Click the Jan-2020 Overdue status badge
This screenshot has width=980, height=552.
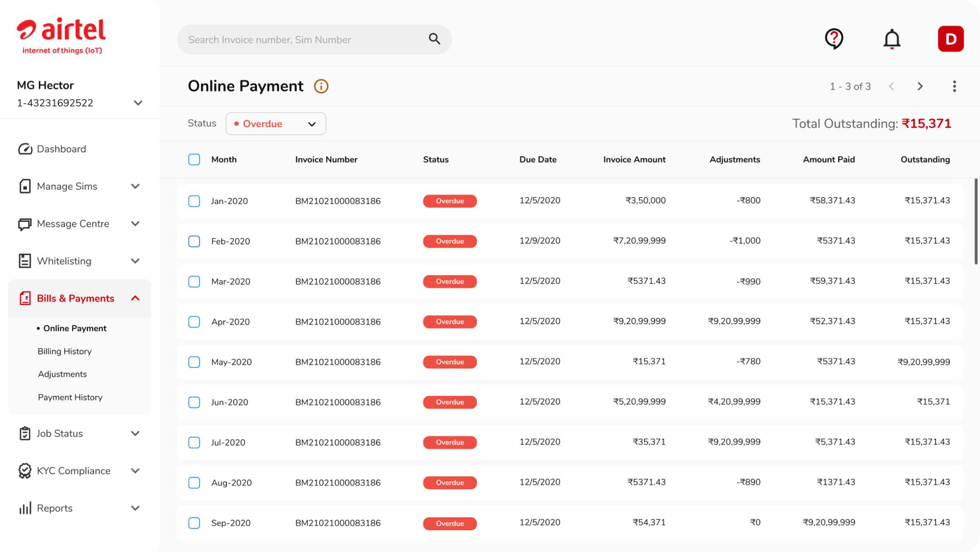tap(450, 201)
